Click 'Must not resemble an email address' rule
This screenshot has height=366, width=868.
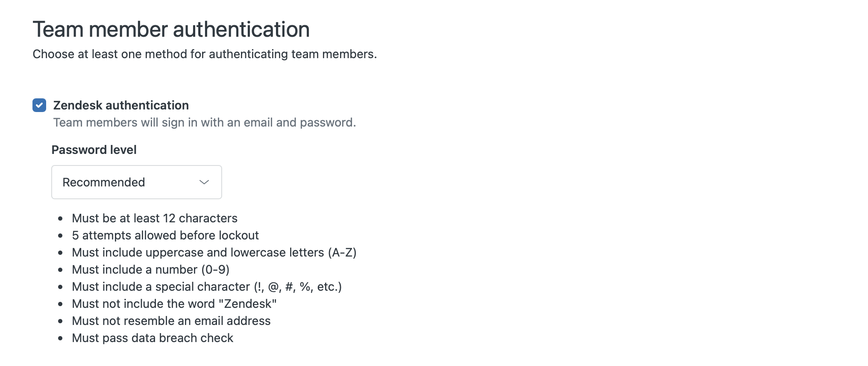click(171, 321)
